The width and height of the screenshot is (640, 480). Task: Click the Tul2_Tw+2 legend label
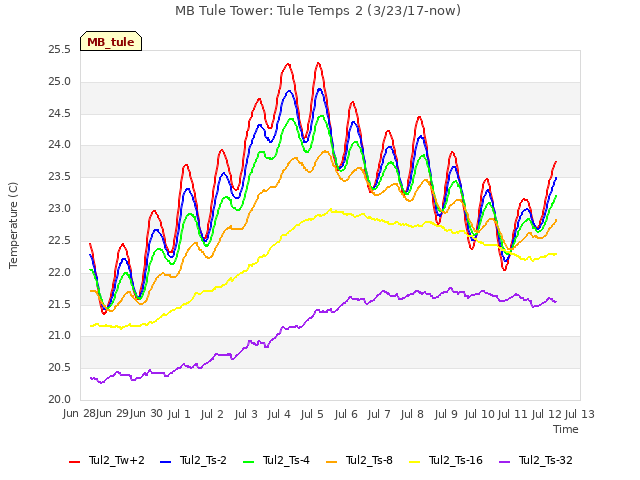coord(117,460)
